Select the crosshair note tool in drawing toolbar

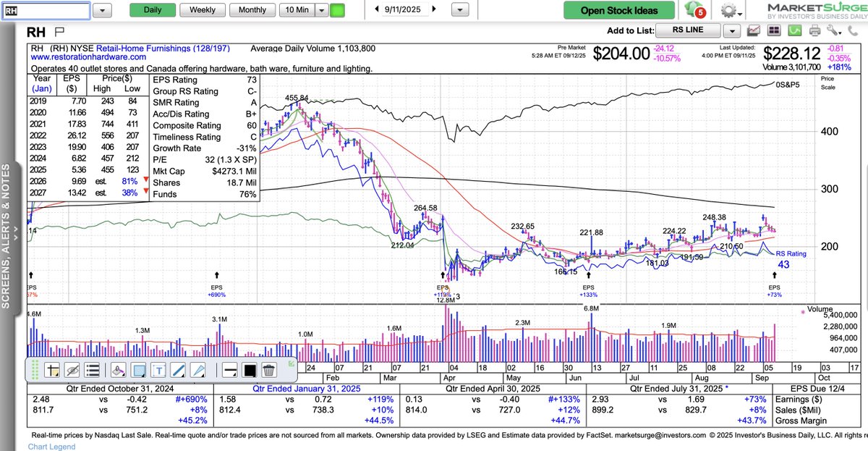pos(51,370)
